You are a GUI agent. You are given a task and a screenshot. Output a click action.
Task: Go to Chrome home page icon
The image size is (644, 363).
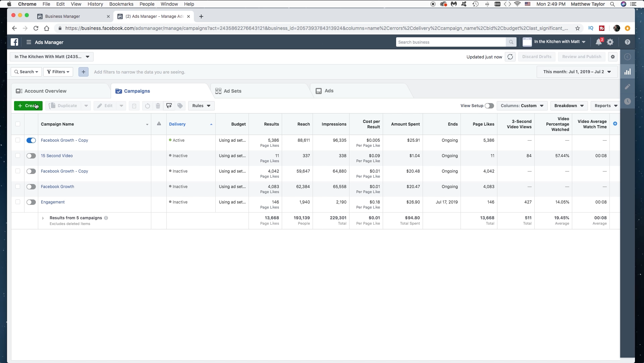point(47,28)
